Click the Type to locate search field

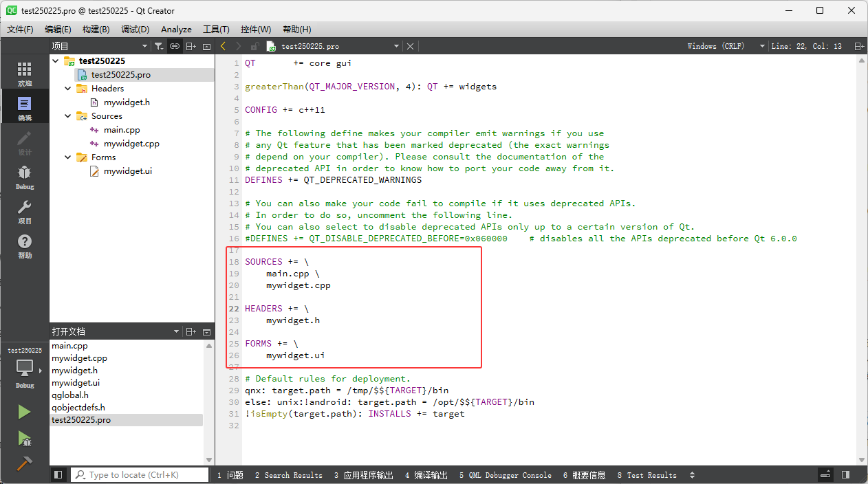140,475
